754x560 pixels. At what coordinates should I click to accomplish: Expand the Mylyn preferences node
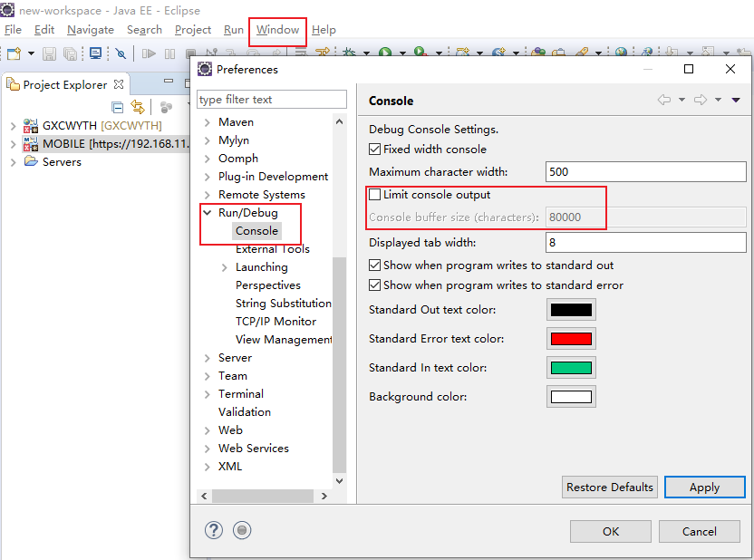point(208,140)
